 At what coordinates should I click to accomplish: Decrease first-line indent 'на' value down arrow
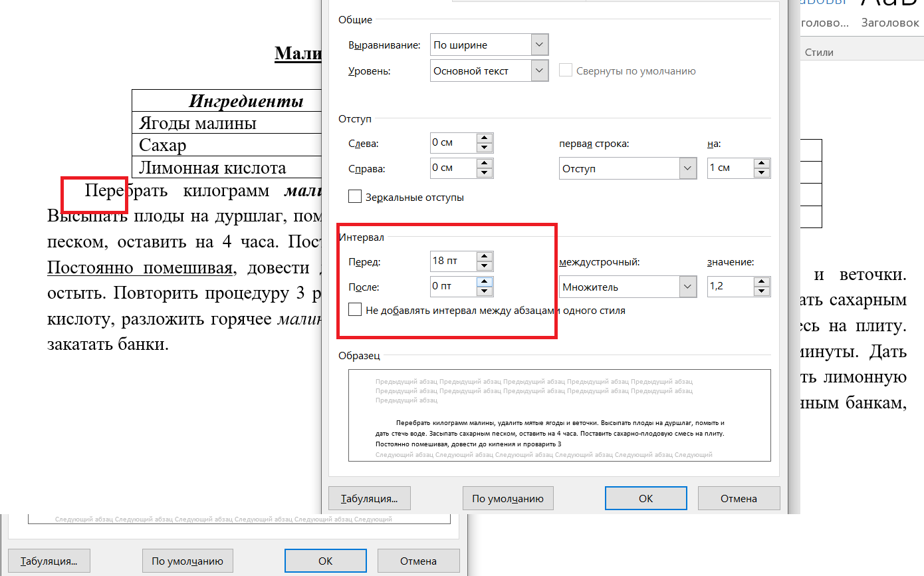pyautogui.click(x=762, y=173)
